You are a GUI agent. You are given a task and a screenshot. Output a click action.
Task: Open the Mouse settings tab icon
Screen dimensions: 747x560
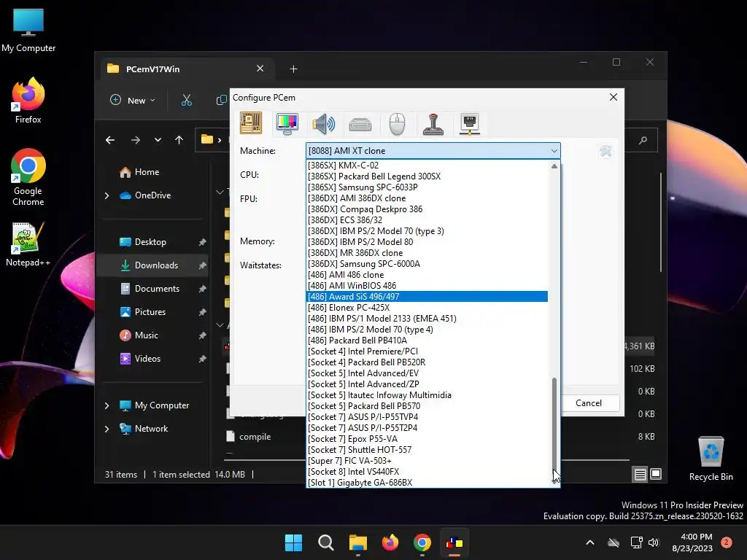397,124
